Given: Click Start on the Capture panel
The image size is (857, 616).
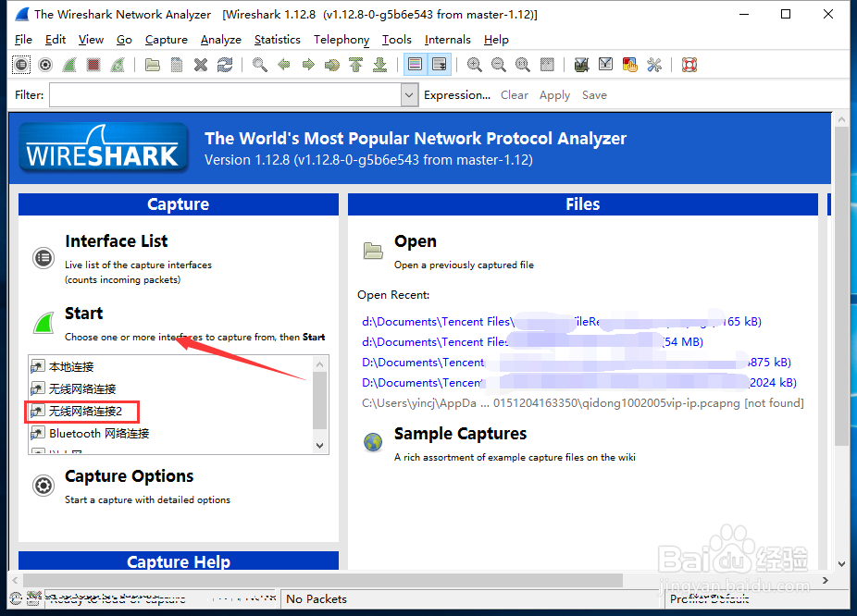Looking at the screenshot, I should 83,313.
